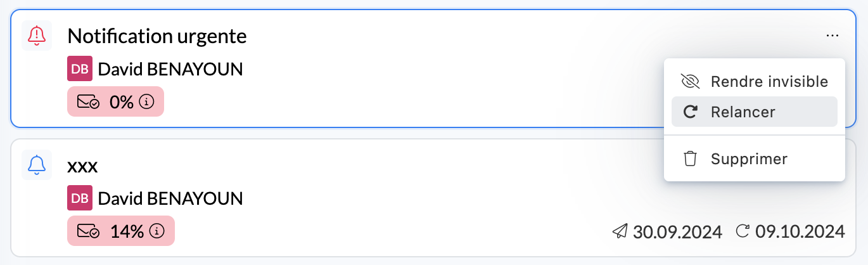Click the circular arrow Relancer icon
Image resolution: width=868 pixels, height=265 pixels.
click(x=690, y=112)
